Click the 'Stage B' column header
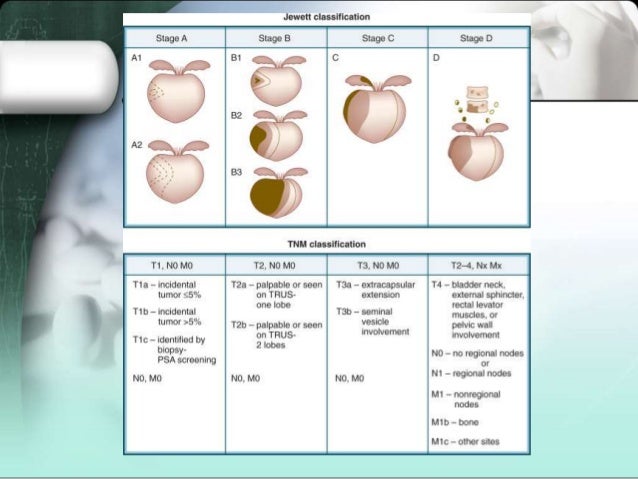Image resolution: width=638 pixels, height=479 pixels. point(276,38)
